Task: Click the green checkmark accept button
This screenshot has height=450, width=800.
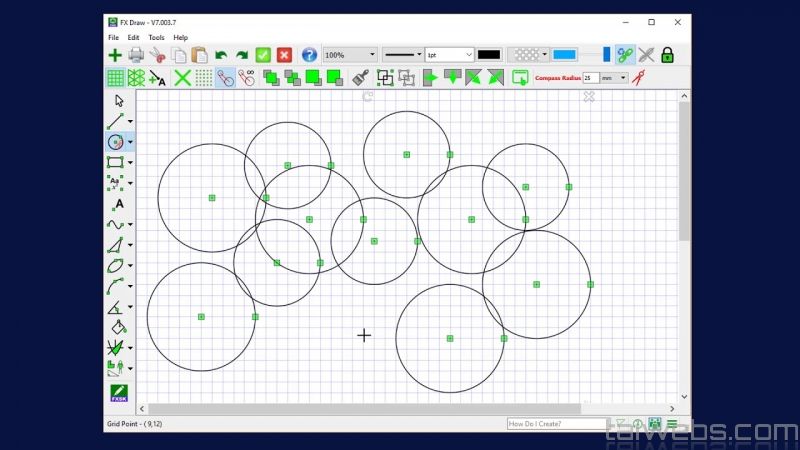Action: 263,55
